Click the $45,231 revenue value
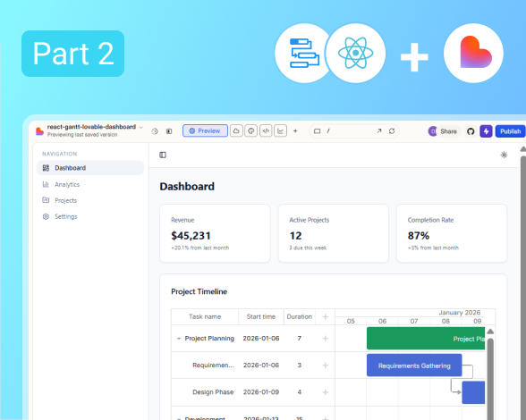This screenshot has height=420, width=526. [x=191, y=236]
